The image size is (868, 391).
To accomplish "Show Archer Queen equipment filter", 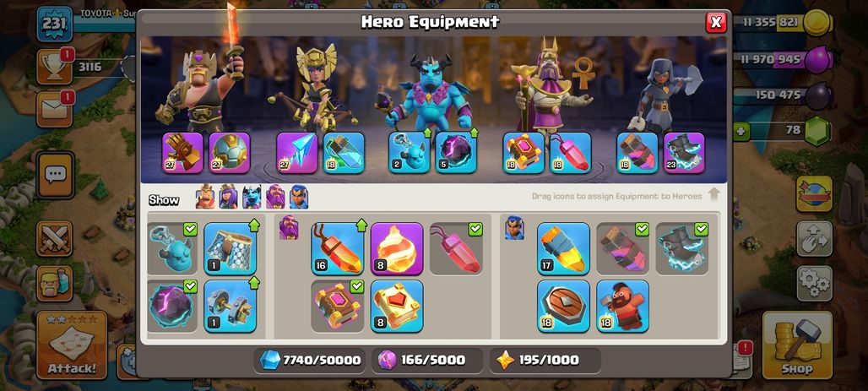I will [228, 197].
